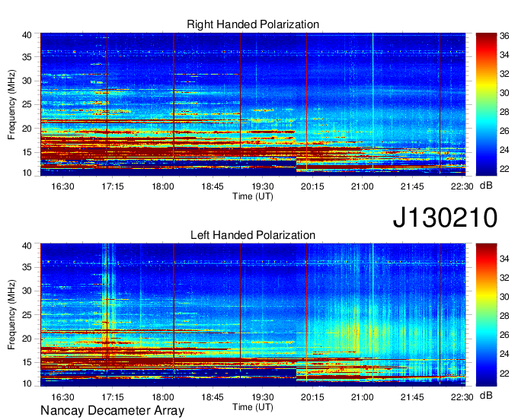Click the '15' frequency tick of bottom panel
Viewport: 518px width, 420px height.
(27, 363)
